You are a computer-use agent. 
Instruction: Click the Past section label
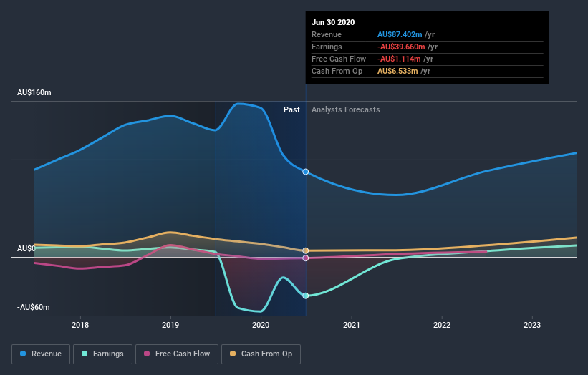[291, 109]
